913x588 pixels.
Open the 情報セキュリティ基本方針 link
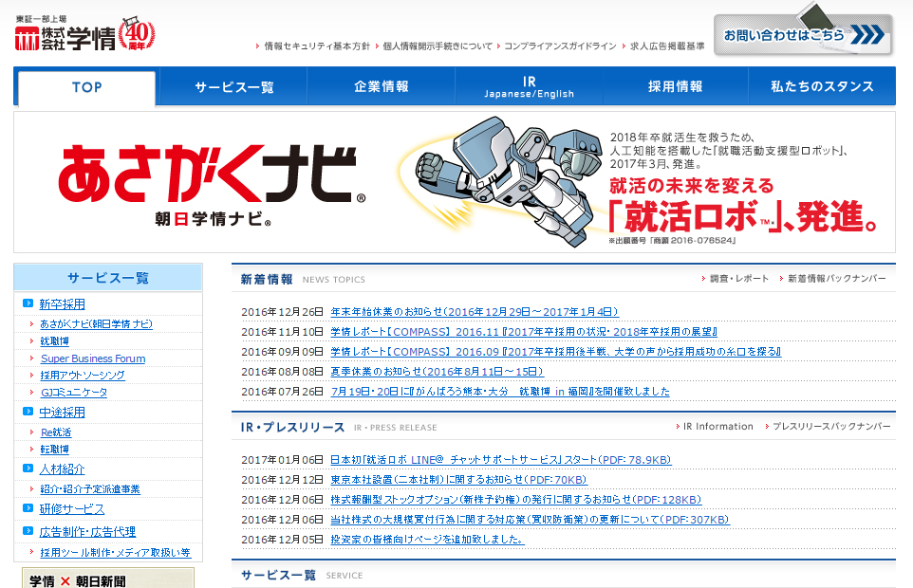click(x=316, y=46)
